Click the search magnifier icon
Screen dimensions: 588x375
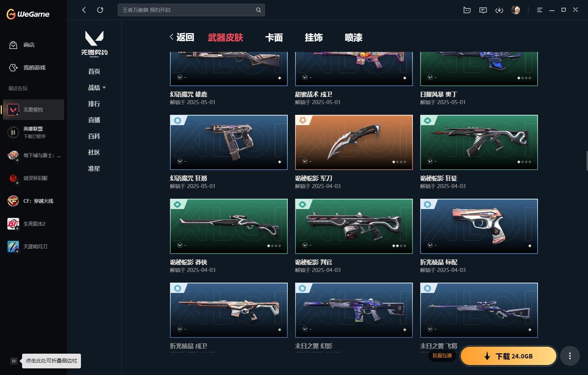[258, 10]
